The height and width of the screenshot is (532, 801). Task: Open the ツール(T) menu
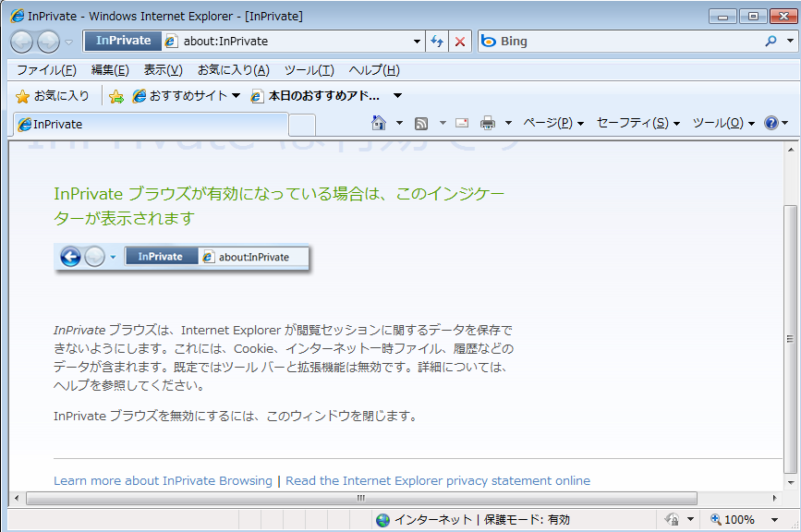[309, 70]
